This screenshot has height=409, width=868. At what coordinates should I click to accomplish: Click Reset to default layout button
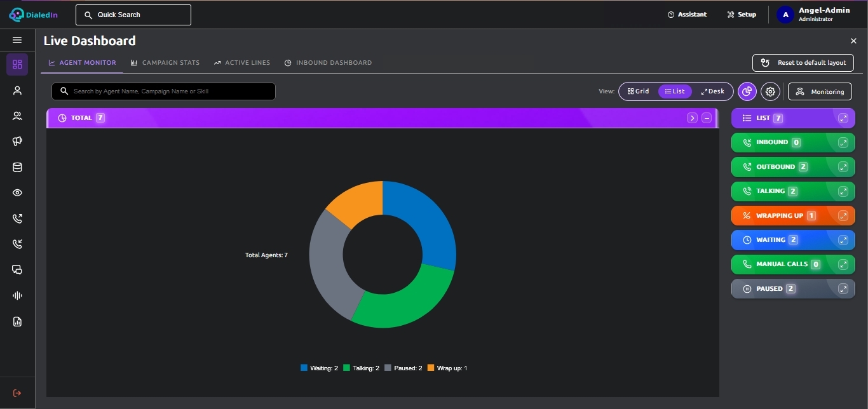(x=803, y=63)
